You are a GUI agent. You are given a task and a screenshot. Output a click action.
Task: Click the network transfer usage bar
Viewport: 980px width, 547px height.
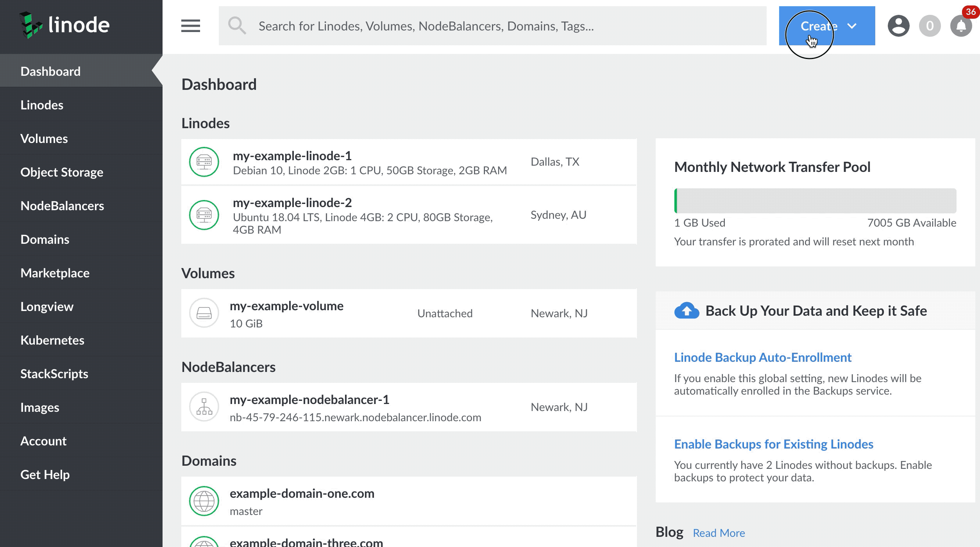(x=815, y=201)
